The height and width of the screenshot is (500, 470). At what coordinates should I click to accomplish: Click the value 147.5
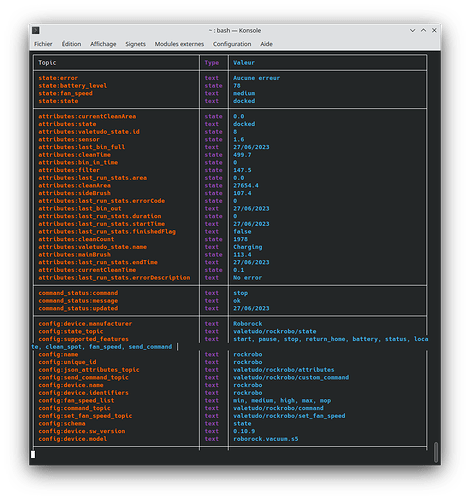click(242, 170)
